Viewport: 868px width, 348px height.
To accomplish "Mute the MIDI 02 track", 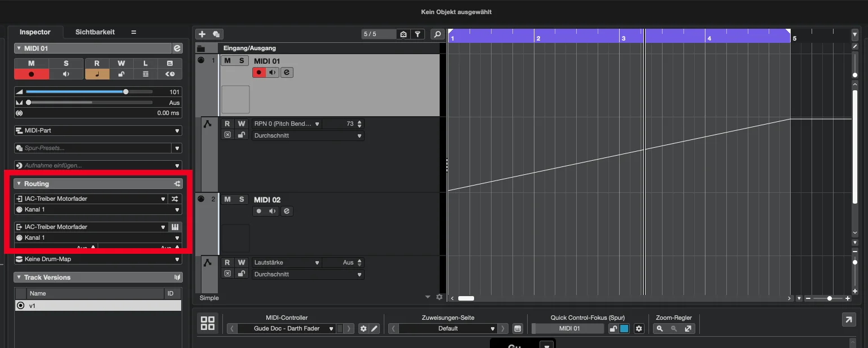I will [x=227, y=199].
